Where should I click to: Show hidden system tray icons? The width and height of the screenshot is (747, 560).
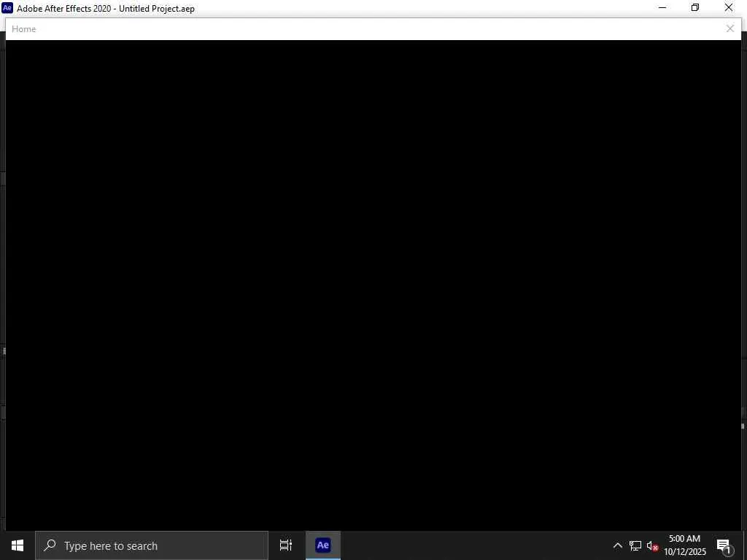[617, 545]
